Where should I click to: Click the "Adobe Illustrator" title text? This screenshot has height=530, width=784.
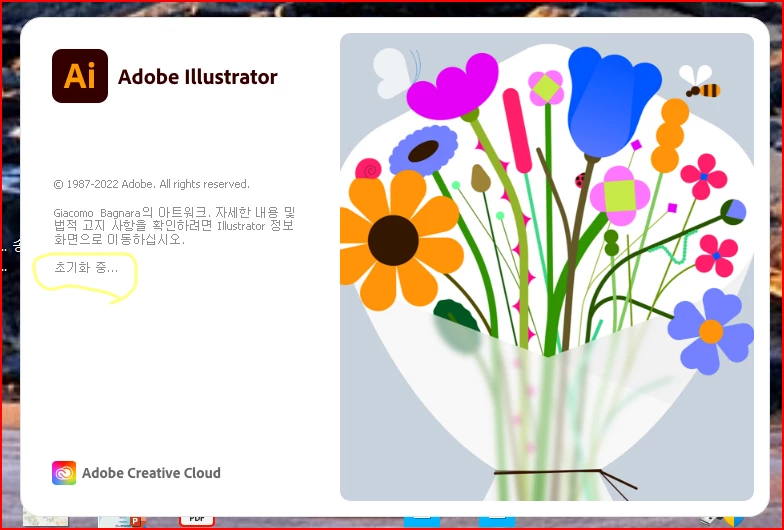(198, 77)
